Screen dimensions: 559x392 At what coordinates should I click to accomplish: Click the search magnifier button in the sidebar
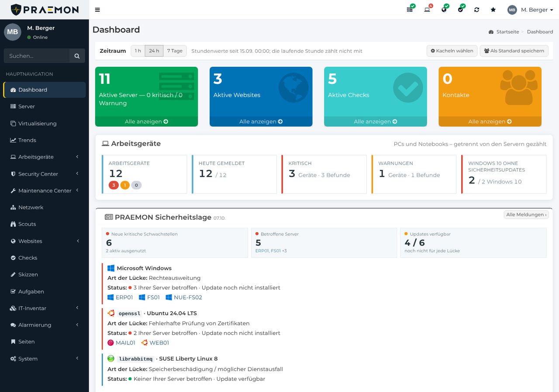[77, 56]
